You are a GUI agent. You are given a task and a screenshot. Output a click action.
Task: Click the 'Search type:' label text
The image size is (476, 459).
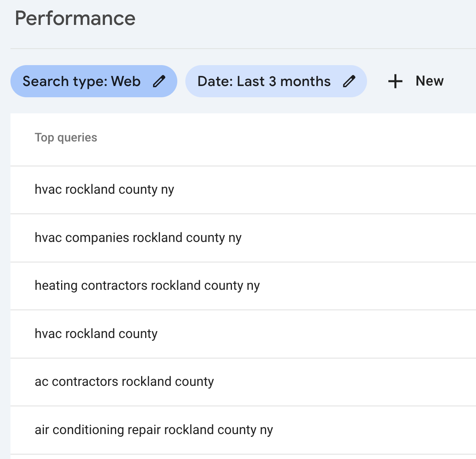[x=65, y=81]
